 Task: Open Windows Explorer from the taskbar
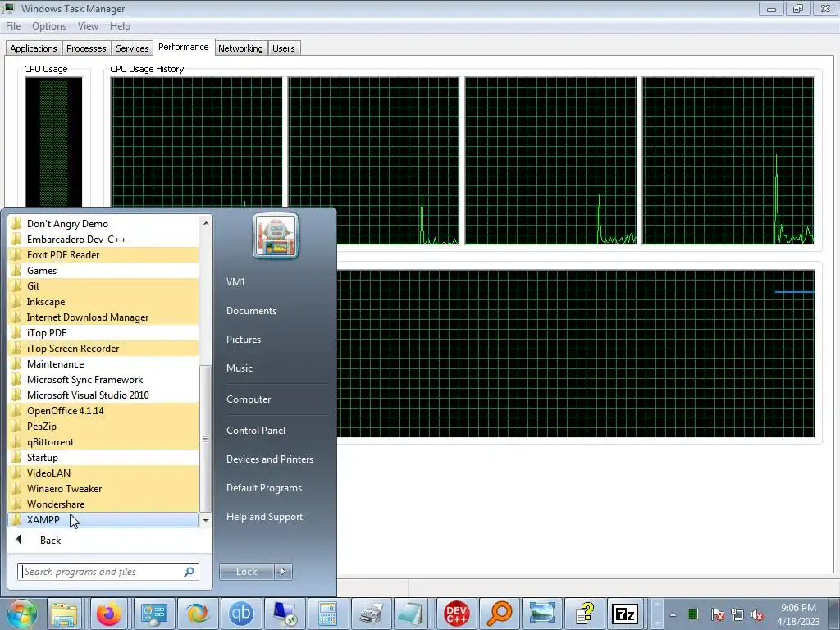pyautogui.click(x=64, y=614)
